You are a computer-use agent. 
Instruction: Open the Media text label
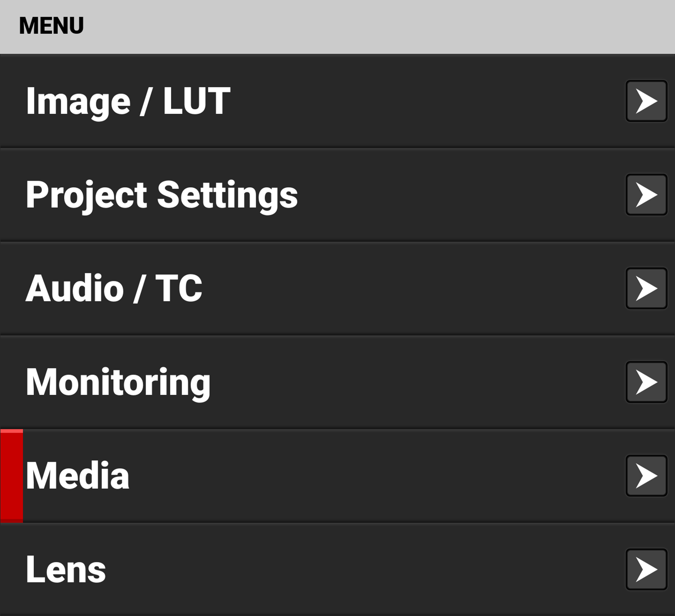pos(77,476)
